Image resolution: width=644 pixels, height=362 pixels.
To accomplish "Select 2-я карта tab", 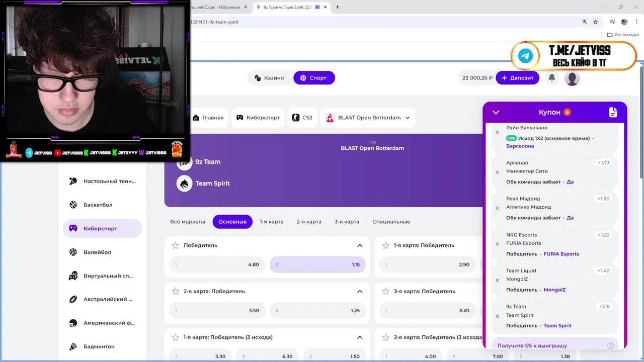I will click(309, 222).
